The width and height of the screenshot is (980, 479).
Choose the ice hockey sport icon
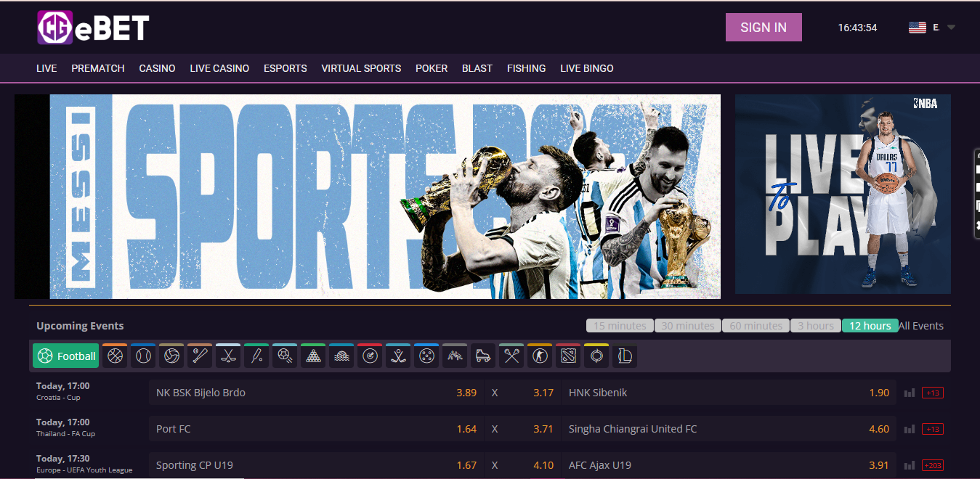click(228, 356)
